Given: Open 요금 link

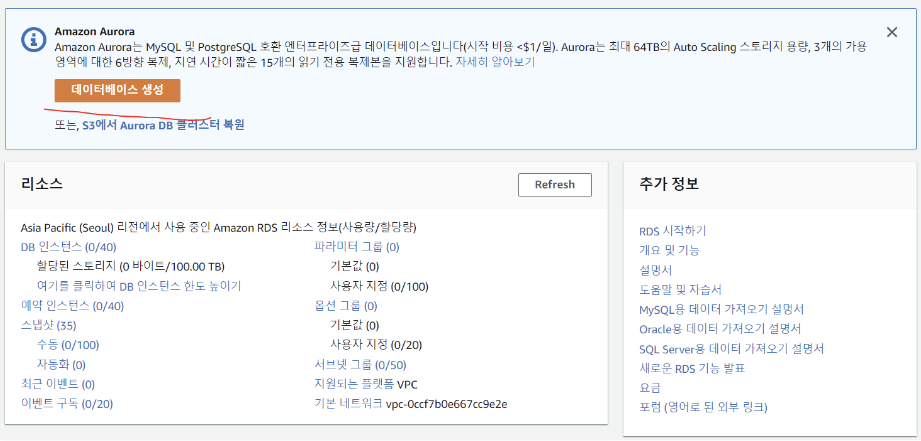Looking at the screenshot, I should (650, 388).
